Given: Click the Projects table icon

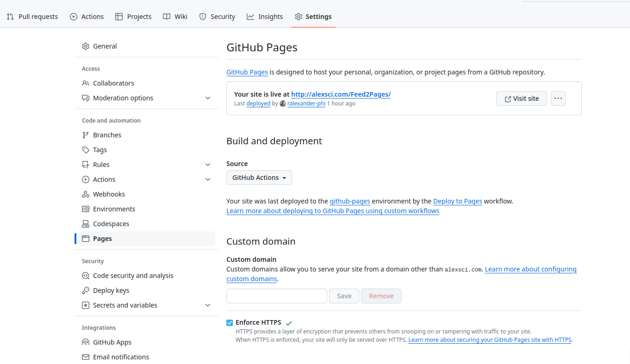Looking at the screenshot, I should 119,17.
